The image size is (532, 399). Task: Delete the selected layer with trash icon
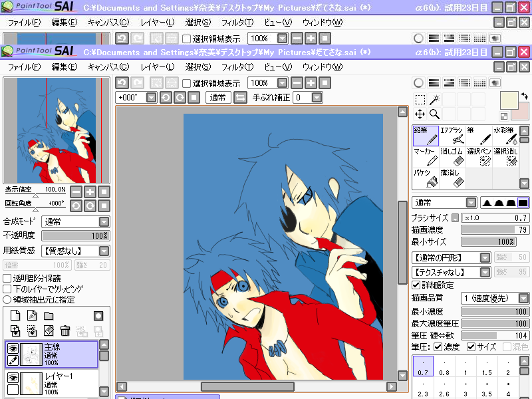[x=65, y=331]
